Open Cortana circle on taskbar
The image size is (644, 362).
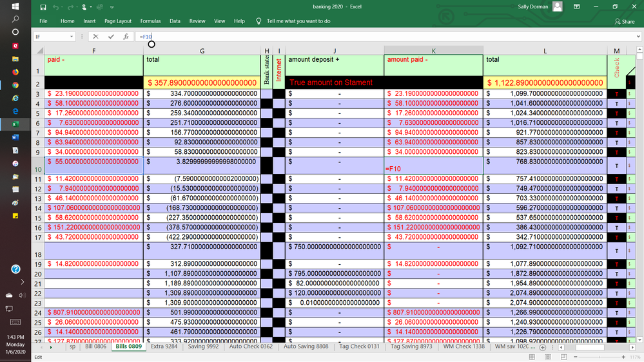pyautogui.click(x=15, y=32)
